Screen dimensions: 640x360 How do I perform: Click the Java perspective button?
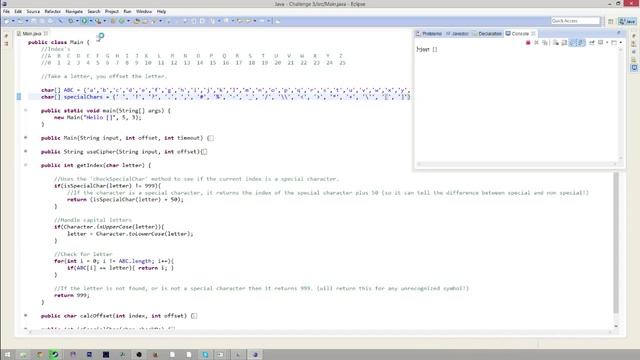[627, 21]
